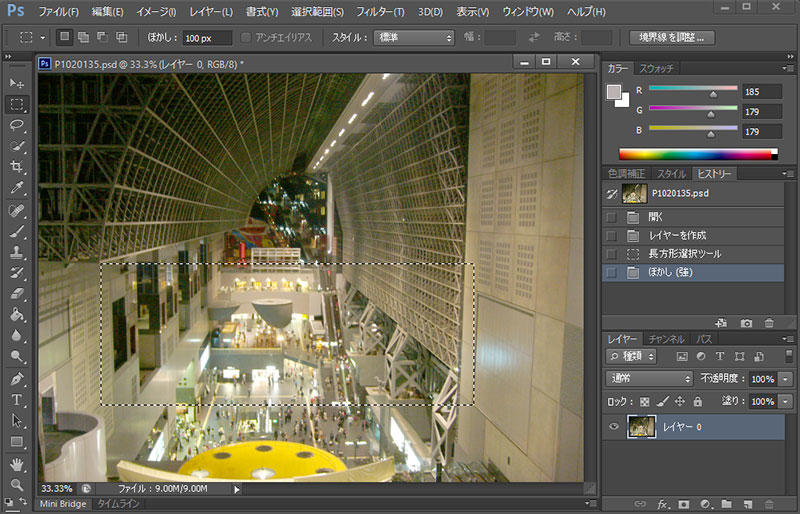The image size is (800, 514).
Task: Select the Move tool
Action: point(17,83)
